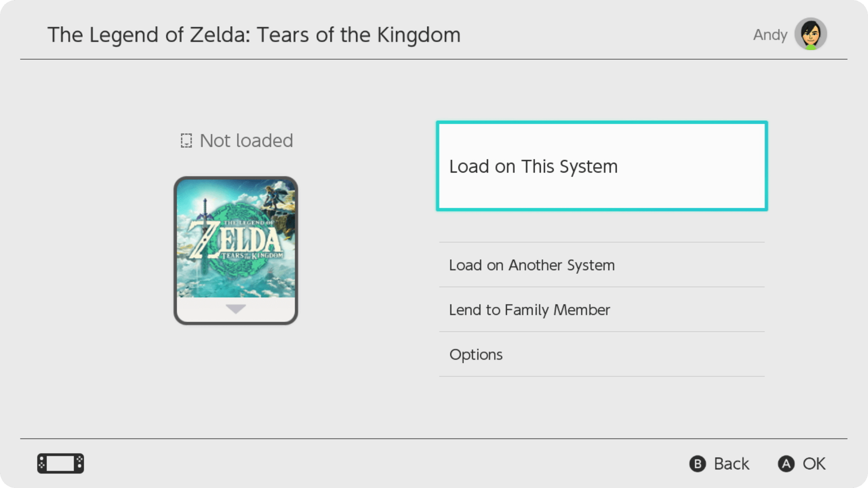Click the dashed Not loaded status icon
The width and height of the screenshot is (868, 488).
click(x=186, y=141)
